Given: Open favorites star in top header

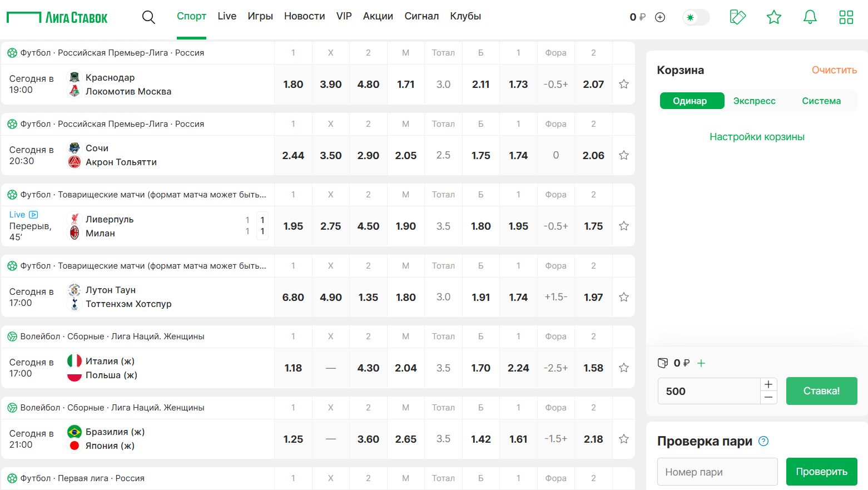Looking at the screenshot, I should click(x=773, y=17).
